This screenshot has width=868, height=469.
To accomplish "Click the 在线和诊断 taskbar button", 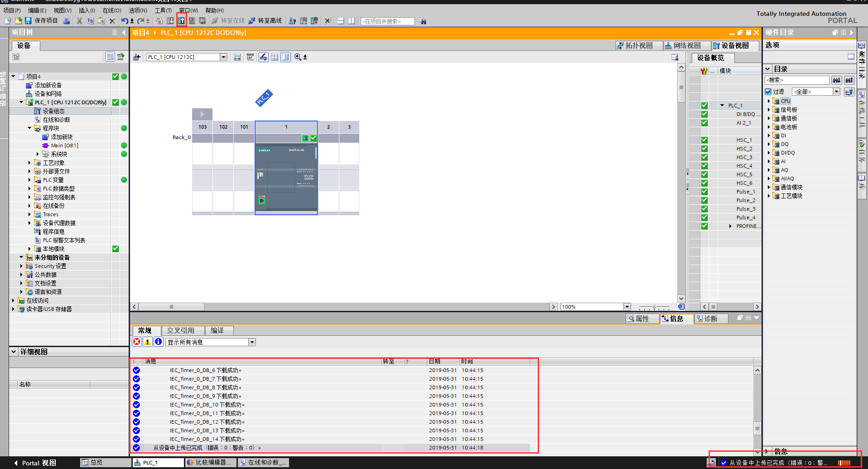I will click(263, 463).
